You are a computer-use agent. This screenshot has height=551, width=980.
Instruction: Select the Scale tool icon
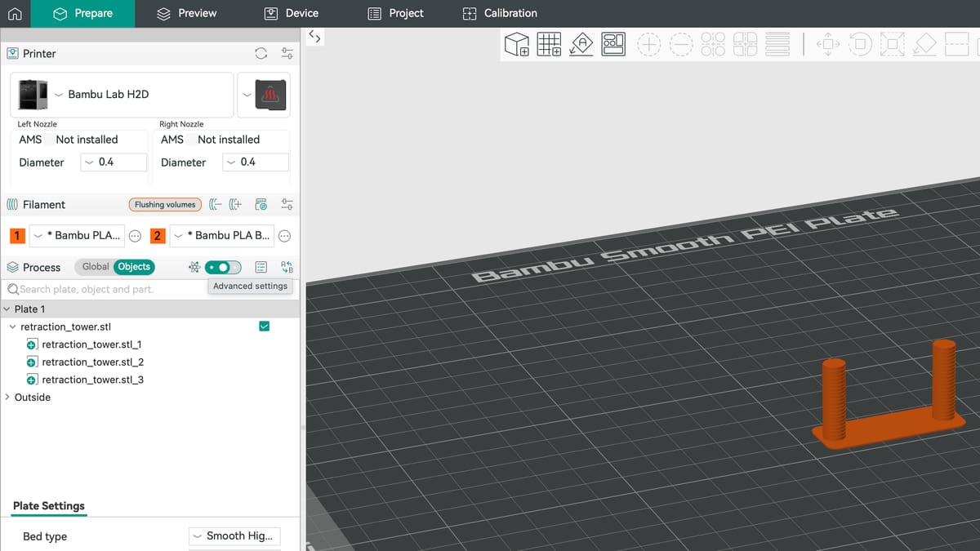[892, 44]
